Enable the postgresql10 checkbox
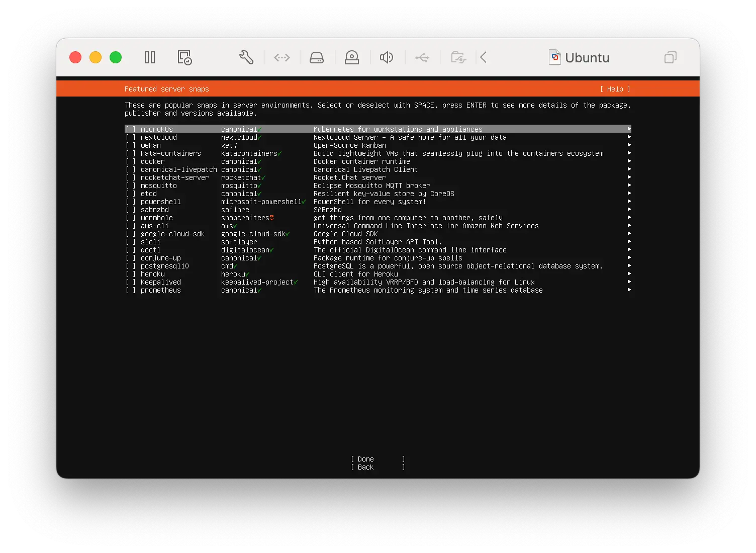The width and height of the screenshot is (756, 553). click(131, 266)
